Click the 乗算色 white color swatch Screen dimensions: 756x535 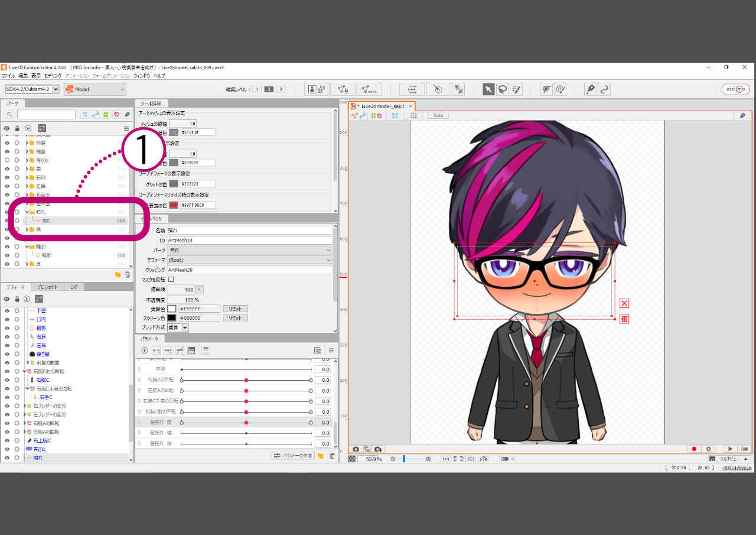(x=172, y=309)
